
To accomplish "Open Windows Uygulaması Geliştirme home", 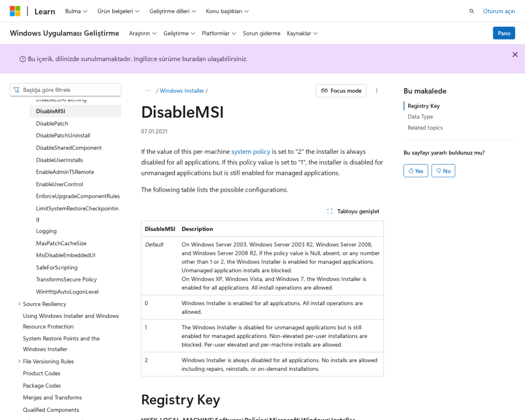I will [64, 33].
